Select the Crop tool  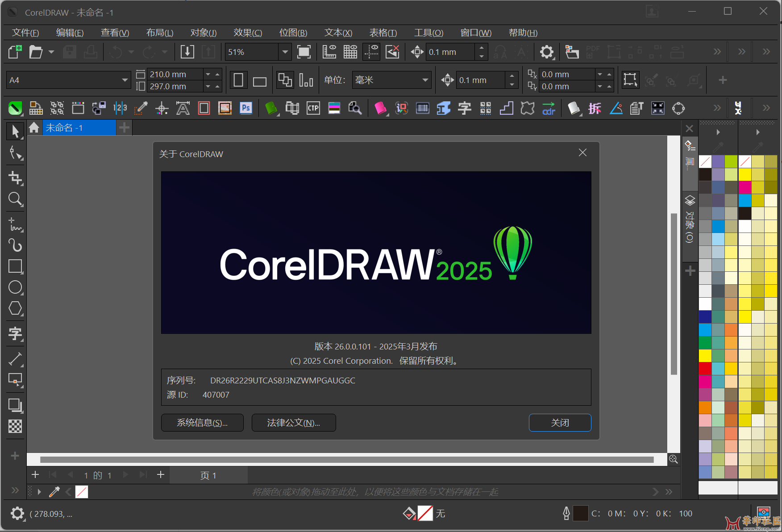(15, 178)
